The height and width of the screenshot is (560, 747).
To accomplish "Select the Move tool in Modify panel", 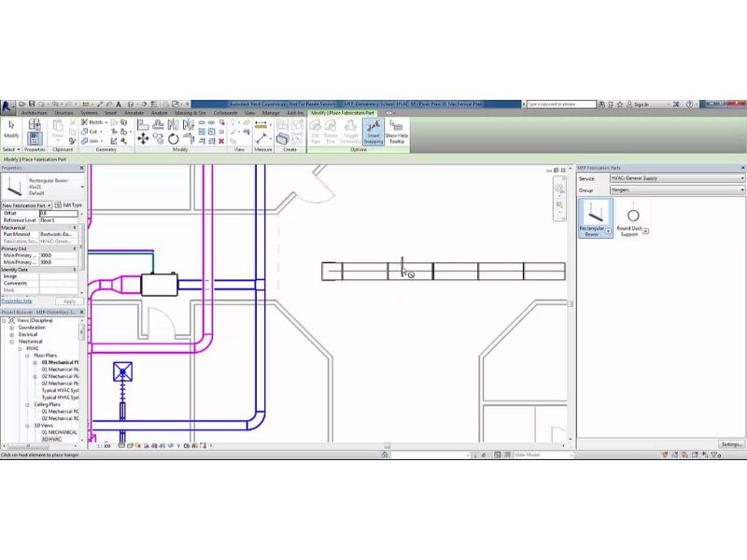I will 143,139.
